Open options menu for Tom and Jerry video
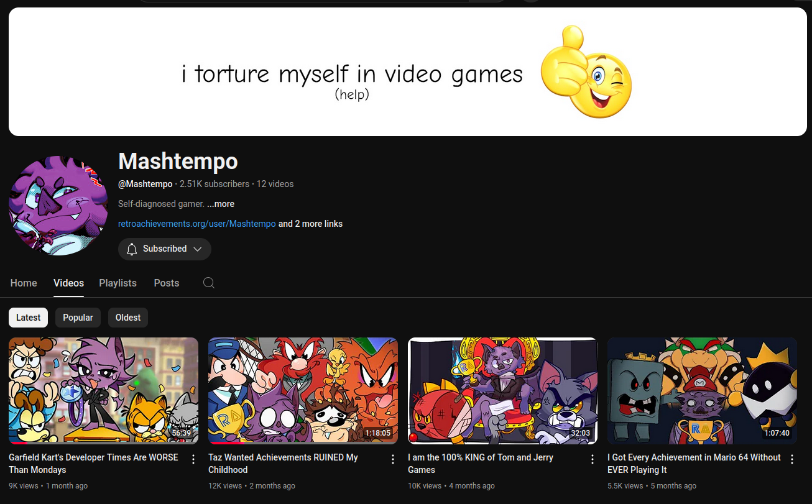The height and width of the screenshot is (504, 812). pyautogui.click(x=593, y=459)
